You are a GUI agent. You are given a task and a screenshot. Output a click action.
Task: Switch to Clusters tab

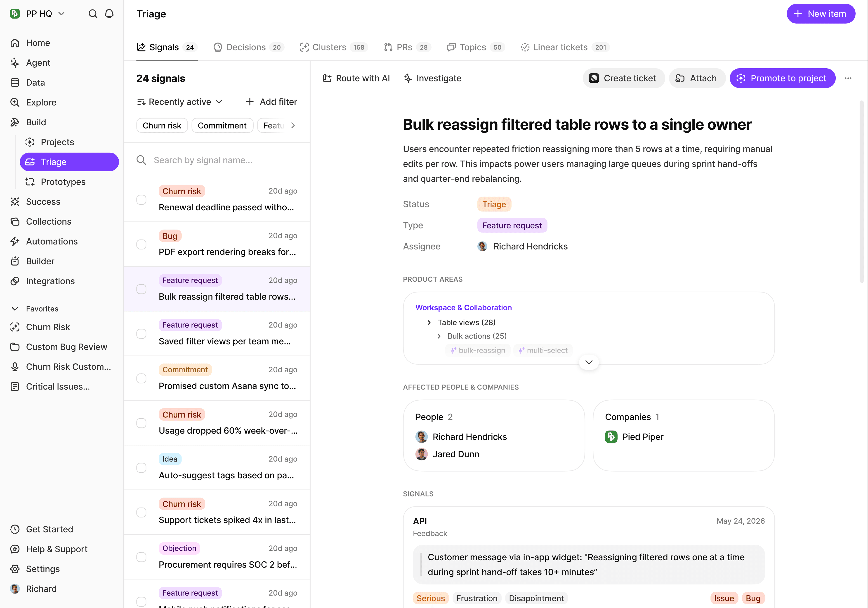point(333,47)
